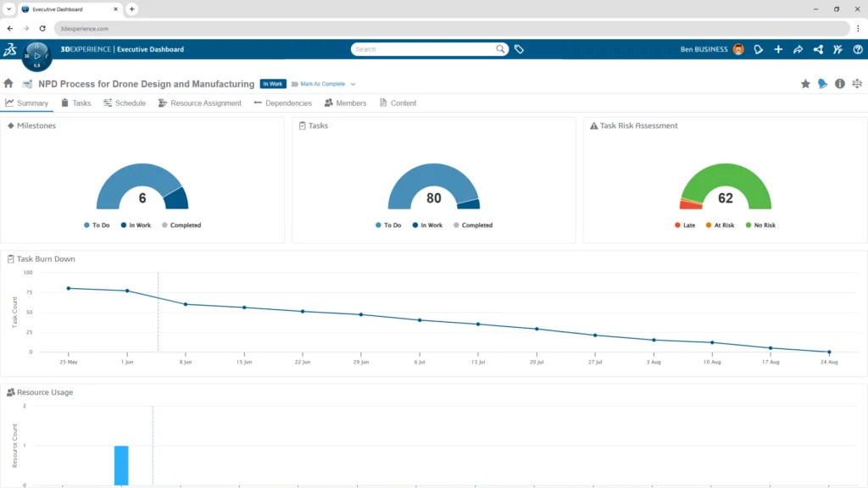Open the browser tab list chevron

(x=8, y=8)
